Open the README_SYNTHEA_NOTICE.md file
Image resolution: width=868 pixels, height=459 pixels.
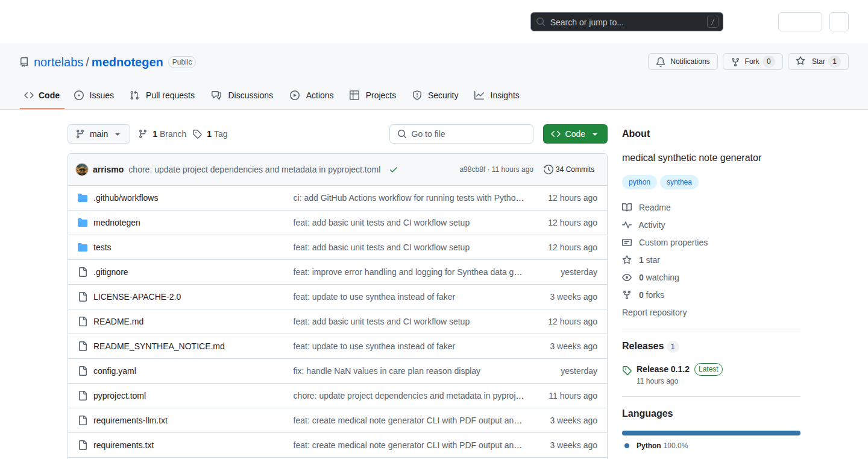[159, 346]
